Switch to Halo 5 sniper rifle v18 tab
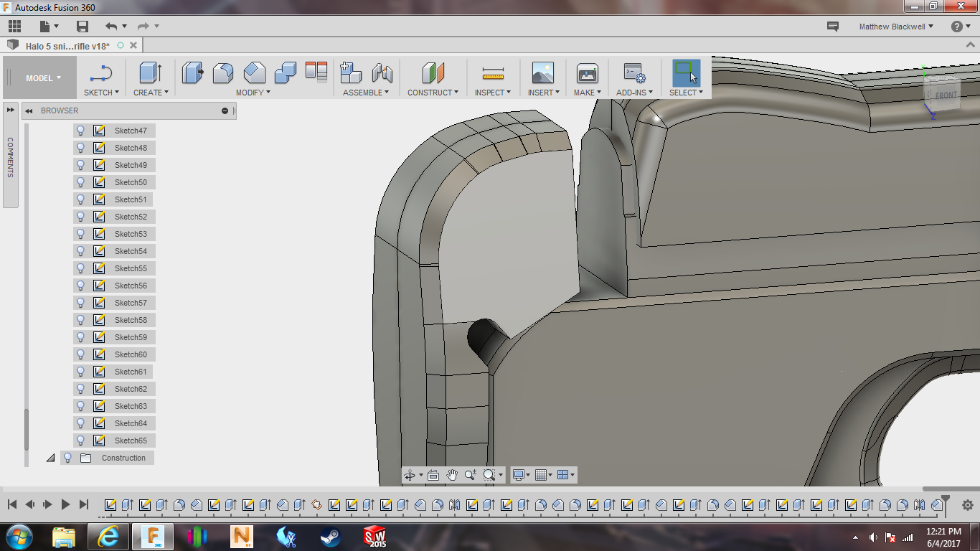The width and height of the screenshot is (980, 551). [67, 46]
